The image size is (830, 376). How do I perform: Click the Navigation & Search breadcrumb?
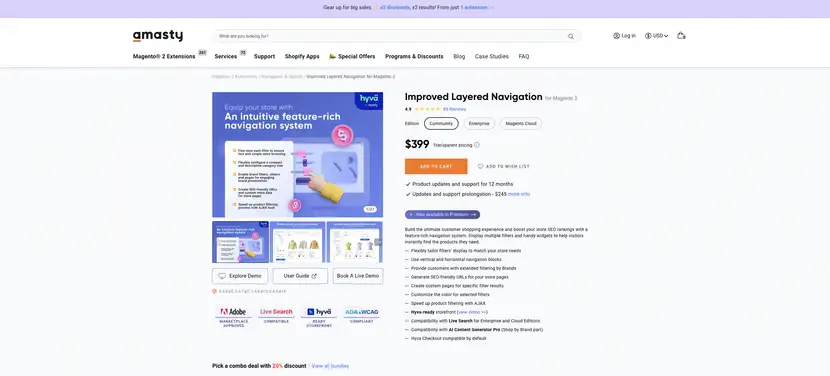pyautogui.click(x=282, y=77)
